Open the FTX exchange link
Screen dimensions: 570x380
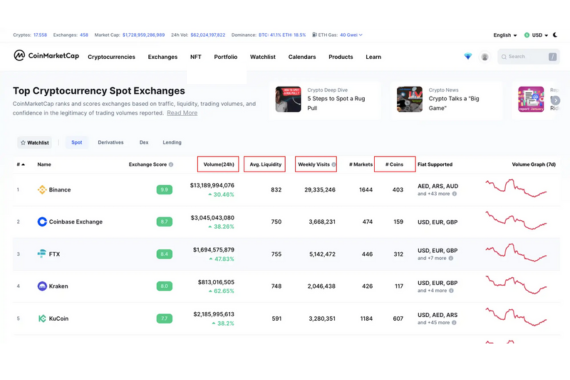pyautogui.click(x=54, y=254)
